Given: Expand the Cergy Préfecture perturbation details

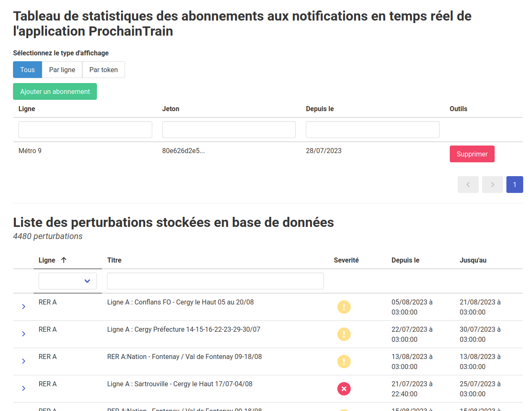Looking at the screenshot, I should tap(23, 334).
